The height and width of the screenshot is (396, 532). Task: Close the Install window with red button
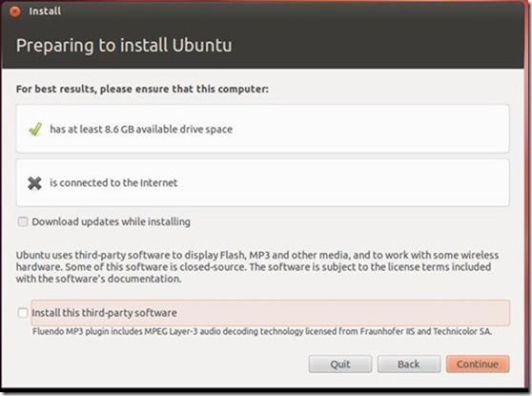click(x=14, y=11)
